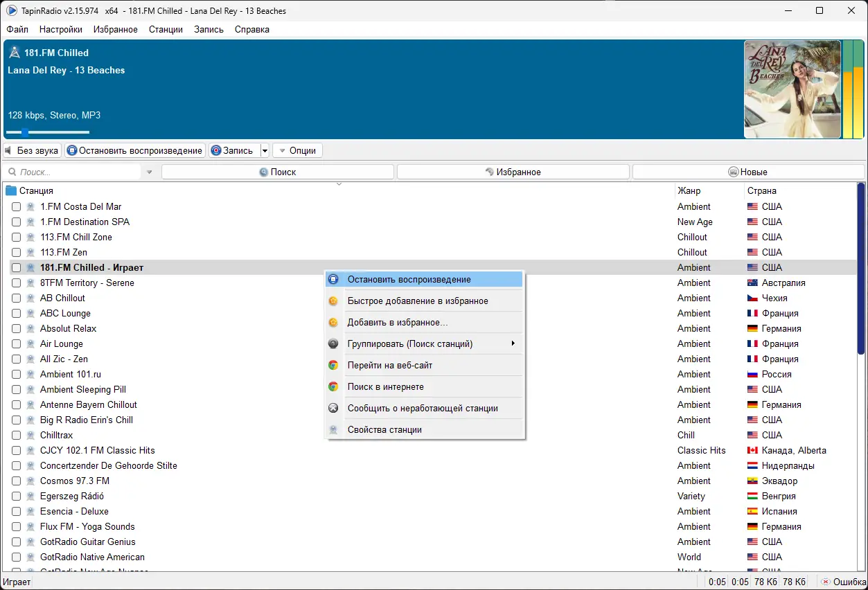Check the box for 113.FM Chill Zone
The image size is (868, 590).
click(16, 237)
